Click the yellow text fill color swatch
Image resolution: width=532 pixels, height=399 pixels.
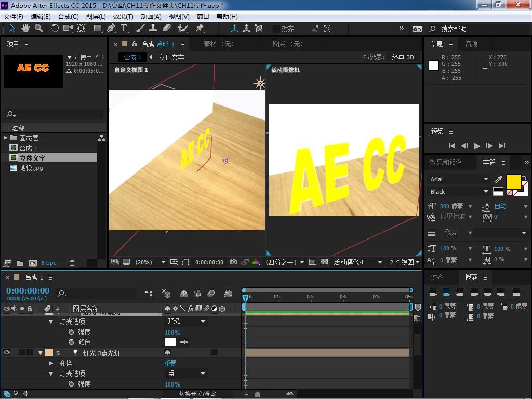513,182
